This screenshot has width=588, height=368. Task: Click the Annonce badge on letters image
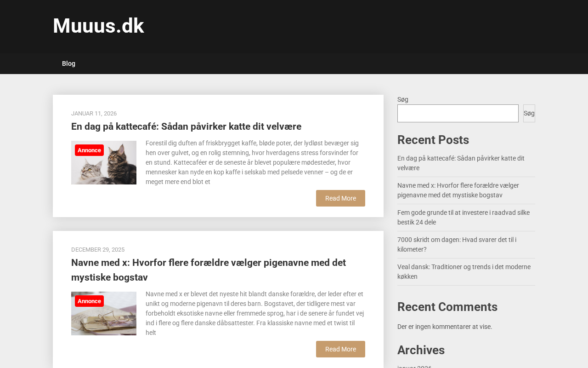[x=89, y=301]
